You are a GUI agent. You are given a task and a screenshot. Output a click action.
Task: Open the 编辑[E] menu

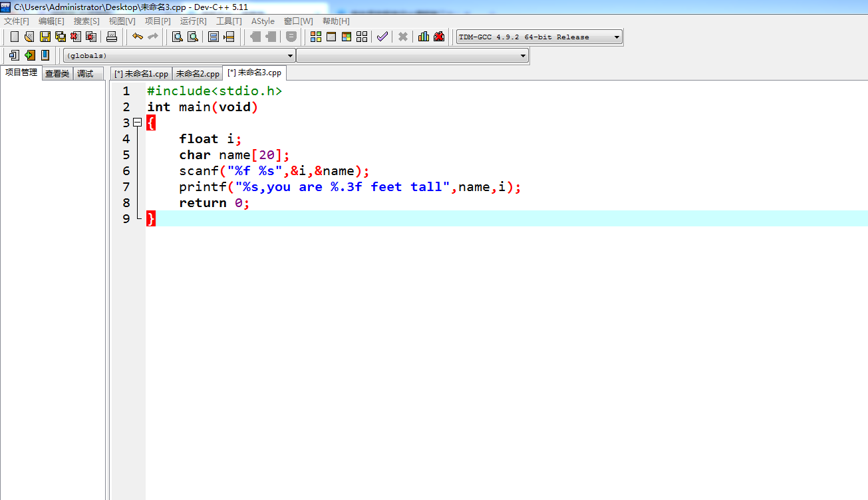tap(51, 21)
